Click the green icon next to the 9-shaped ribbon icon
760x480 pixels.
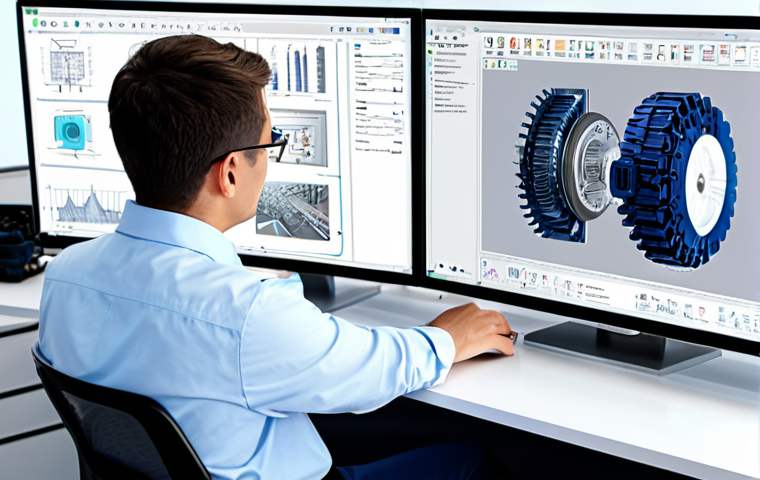pos(501,43)
